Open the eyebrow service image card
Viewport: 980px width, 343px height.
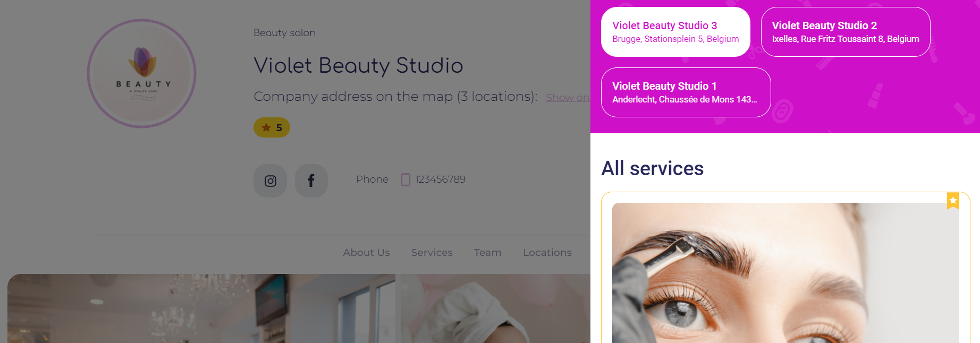(x=785, y=273)
